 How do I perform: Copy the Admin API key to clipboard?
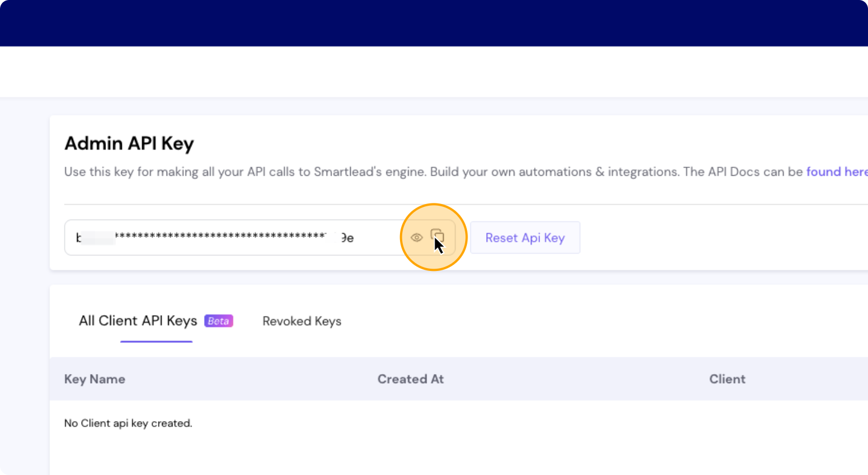pos(437,236)
